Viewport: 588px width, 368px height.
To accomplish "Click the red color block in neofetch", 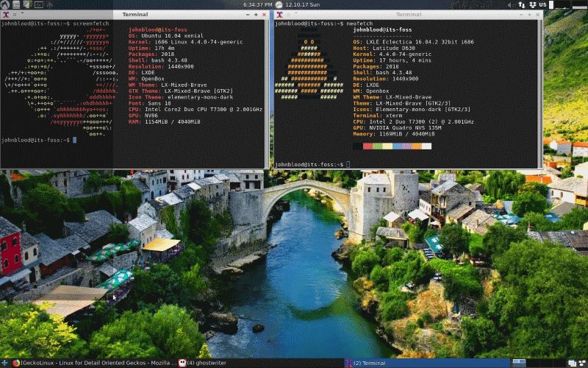I will [x=368, y=146].
